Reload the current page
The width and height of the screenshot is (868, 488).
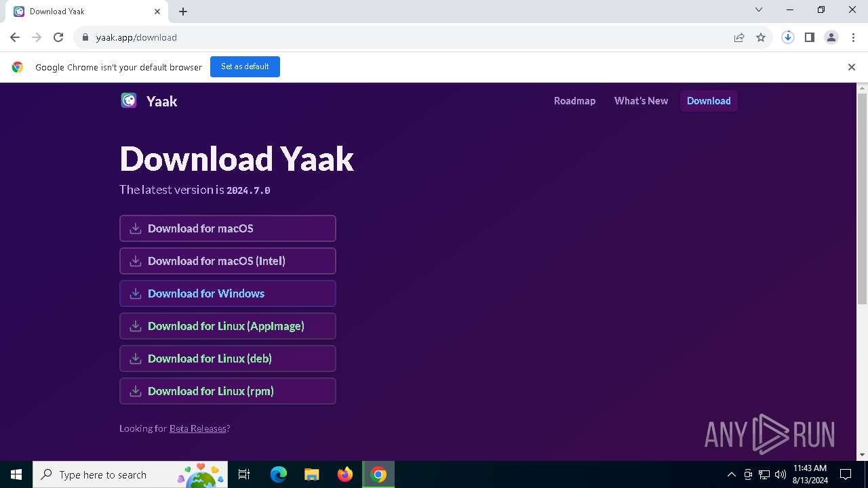(x=58, y=37)
